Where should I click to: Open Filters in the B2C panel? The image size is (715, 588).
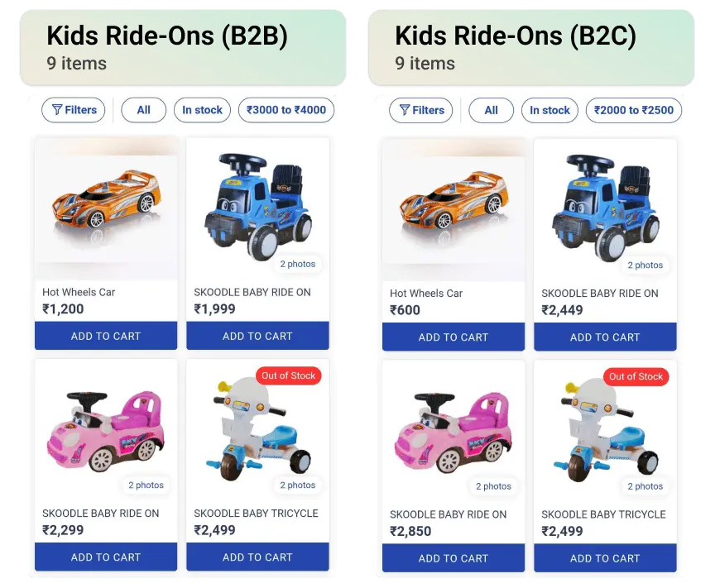421,110
